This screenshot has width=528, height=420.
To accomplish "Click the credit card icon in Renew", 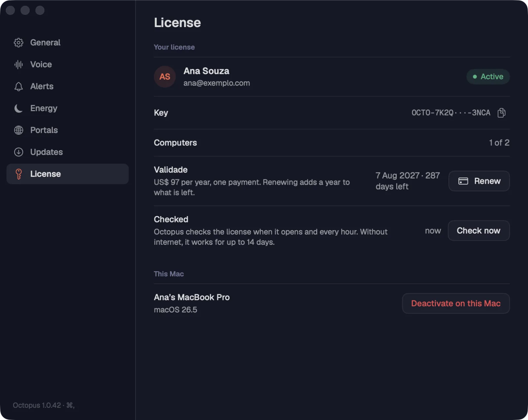I will [463, 181].
